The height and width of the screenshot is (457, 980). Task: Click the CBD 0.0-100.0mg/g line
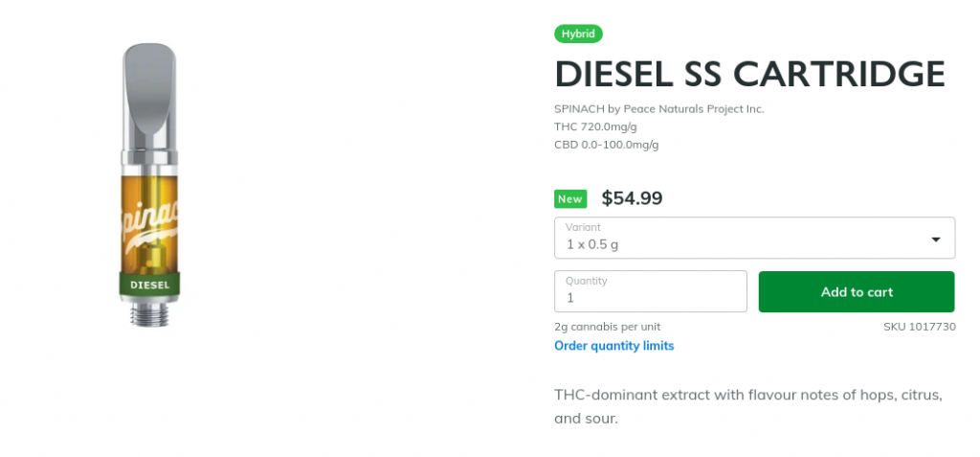606,146
